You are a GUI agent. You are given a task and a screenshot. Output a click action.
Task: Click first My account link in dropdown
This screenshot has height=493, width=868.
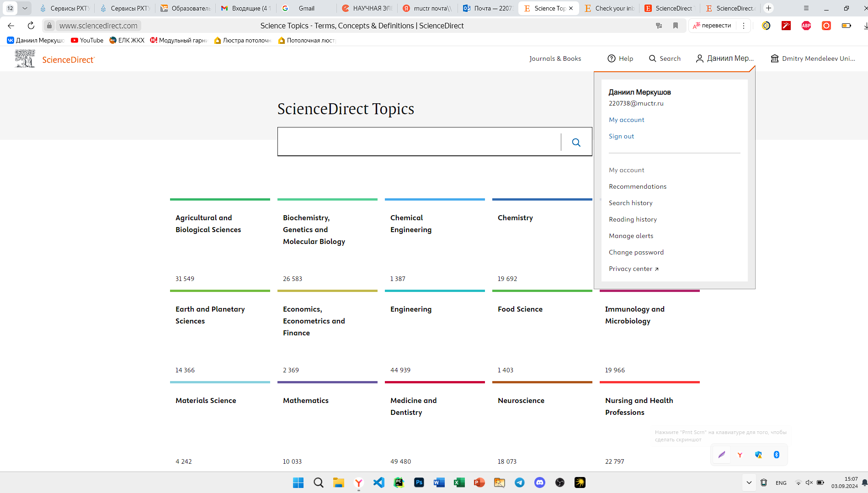[626, 120]
